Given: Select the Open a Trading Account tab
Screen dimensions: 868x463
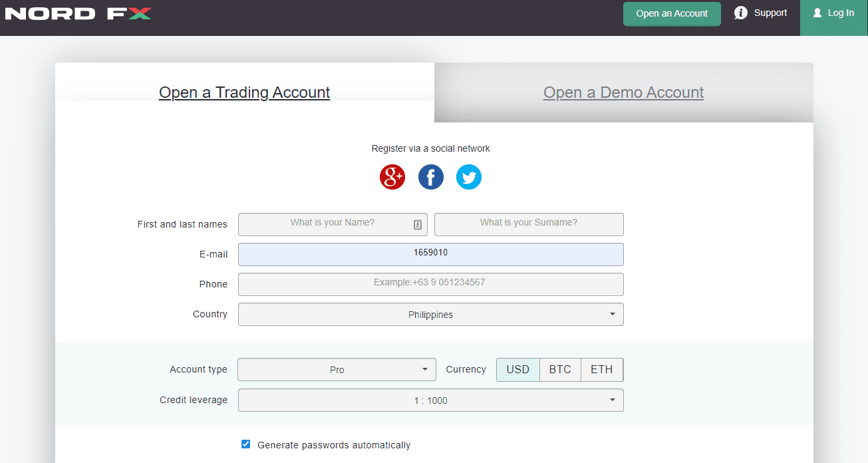Looking at the screenshot, I should point(244,92).
